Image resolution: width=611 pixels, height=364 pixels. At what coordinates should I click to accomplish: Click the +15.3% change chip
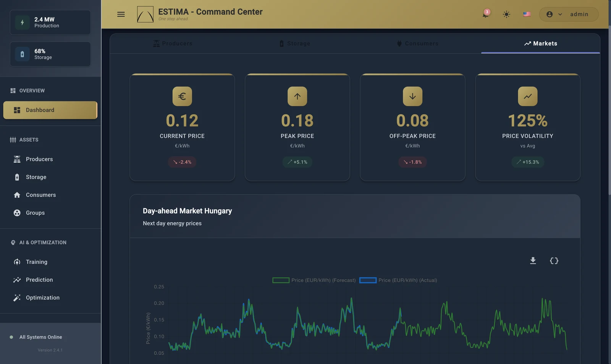528,162
